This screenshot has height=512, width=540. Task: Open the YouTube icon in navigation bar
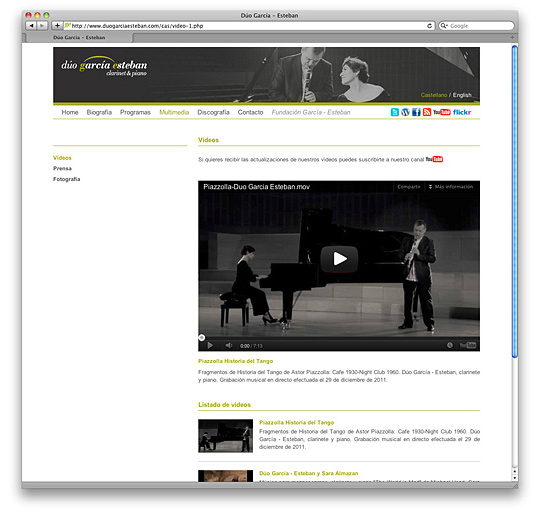click(x=442, y=112)
